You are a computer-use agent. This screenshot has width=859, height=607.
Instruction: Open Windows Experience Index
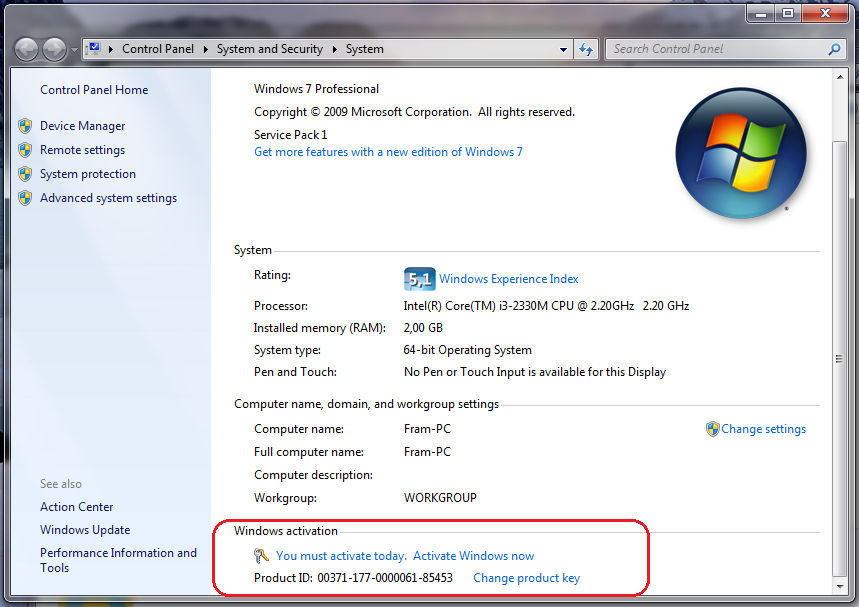click(508, 279)
